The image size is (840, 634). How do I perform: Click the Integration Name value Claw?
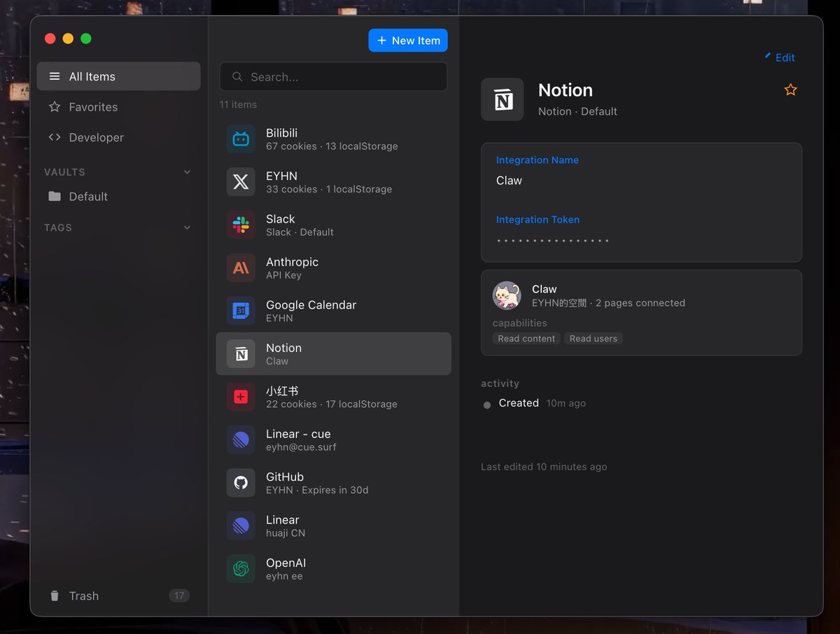(509, 181)
